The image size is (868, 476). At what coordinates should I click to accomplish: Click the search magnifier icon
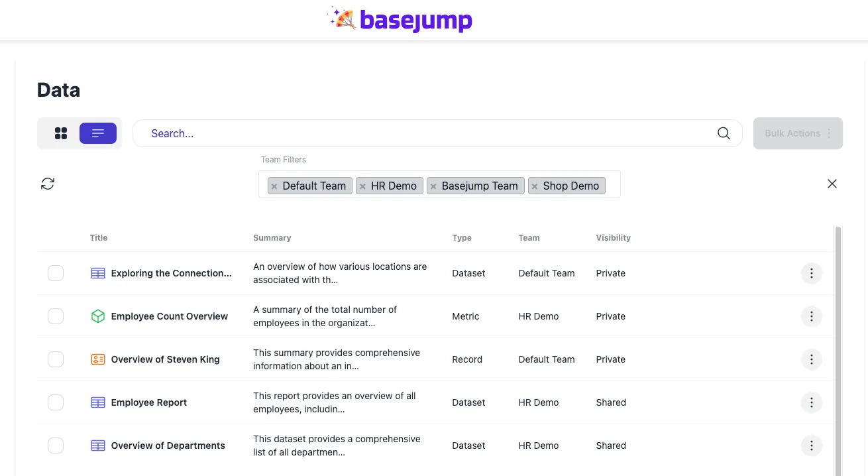(724, 133)
